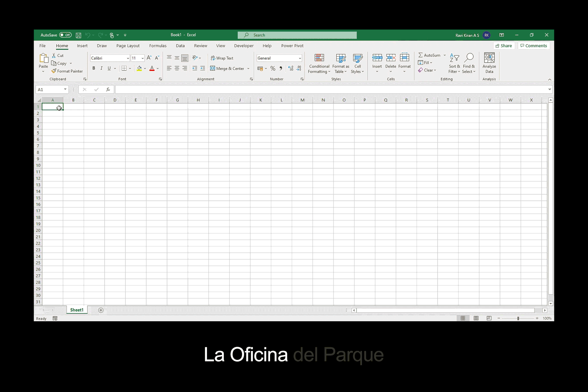Select Center alignment

click(177, 68)
